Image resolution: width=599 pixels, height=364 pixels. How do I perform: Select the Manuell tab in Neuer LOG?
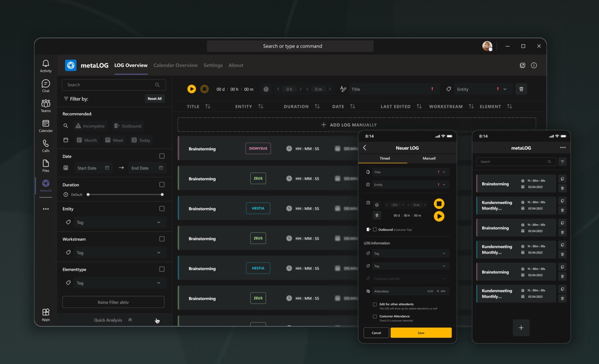coord(429,159)
